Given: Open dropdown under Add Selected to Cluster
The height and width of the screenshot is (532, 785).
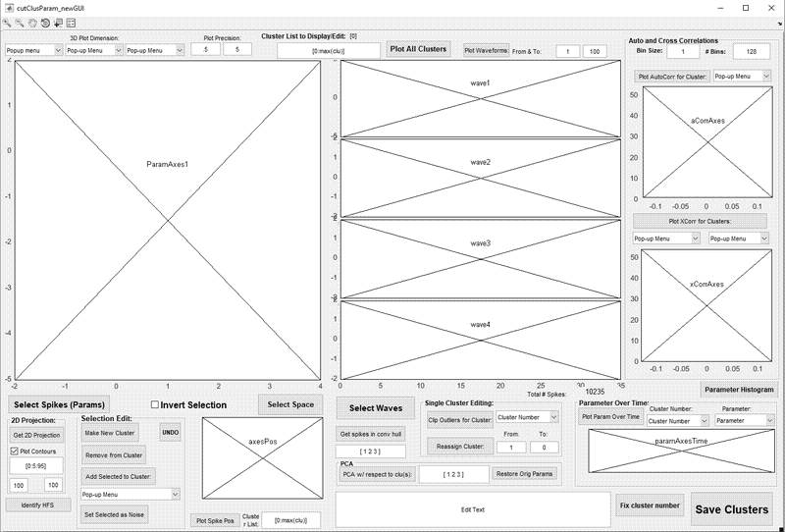Looking at the screenshot, I should (x=131, y=495).
